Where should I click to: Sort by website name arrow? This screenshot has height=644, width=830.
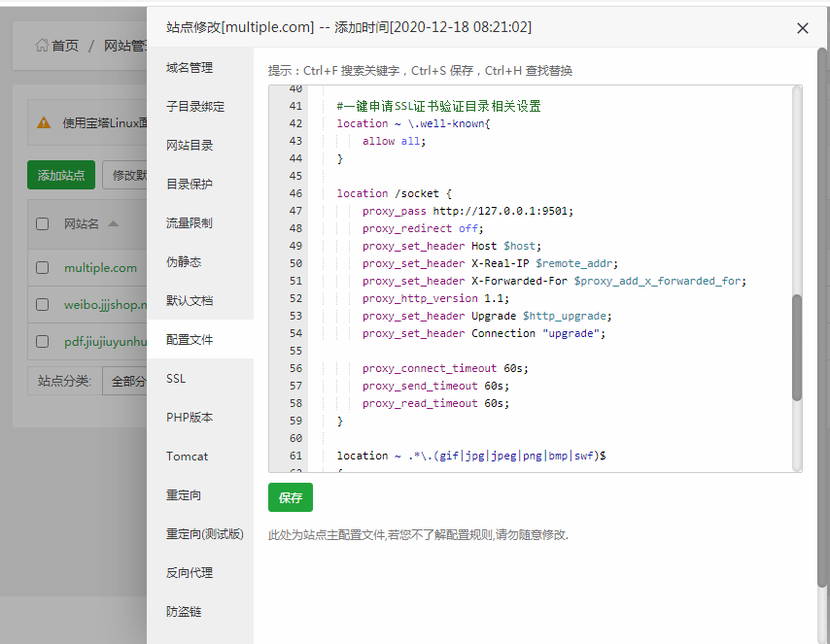click(113, 223)
